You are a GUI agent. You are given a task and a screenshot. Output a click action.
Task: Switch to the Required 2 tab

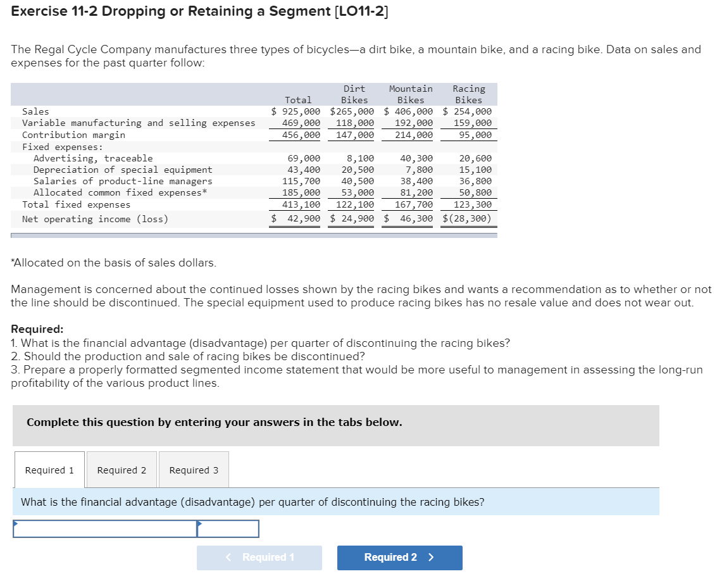121,470
